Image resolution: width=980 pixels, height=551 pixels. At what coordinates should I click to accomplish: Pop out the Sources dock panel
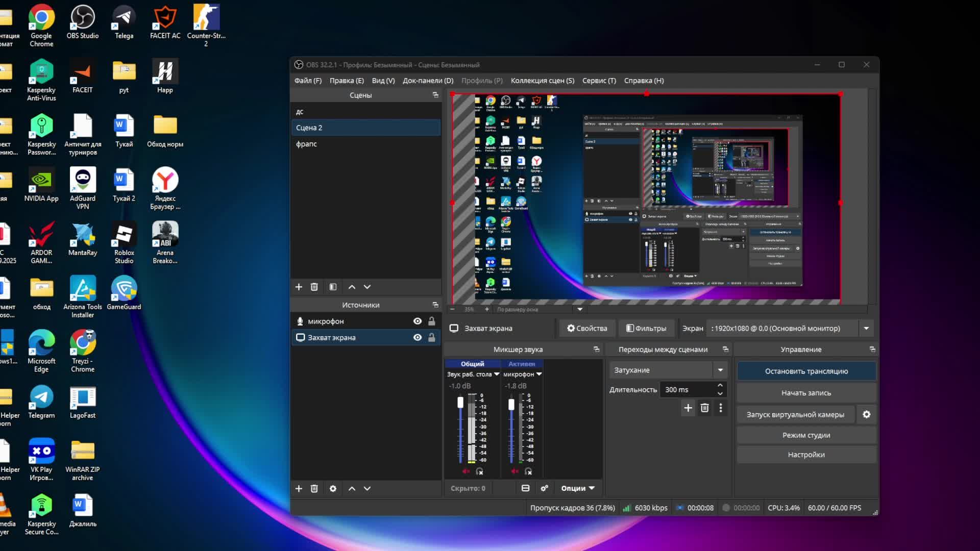(435, 305)
